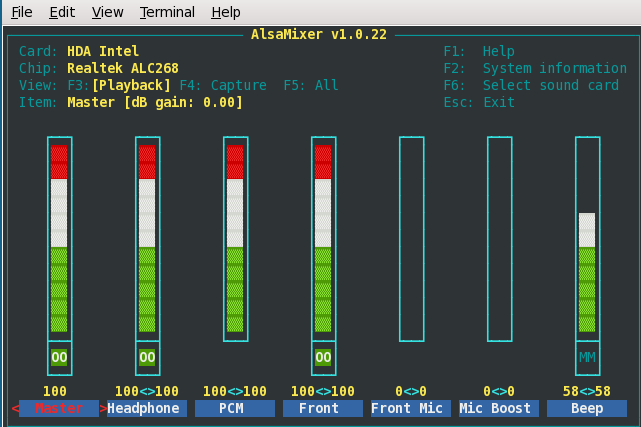Click the Mic Boost value 0<>0

tap(499, 391)
